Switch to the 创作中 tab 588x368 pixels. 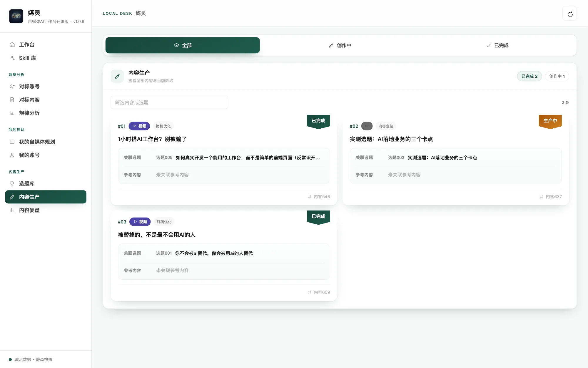[x=340, y=45]
